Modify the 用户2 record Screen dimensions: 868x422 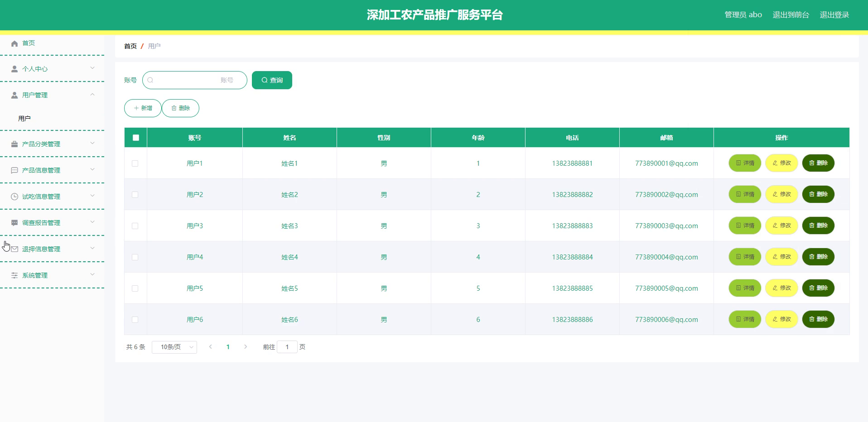pos(781,194)
